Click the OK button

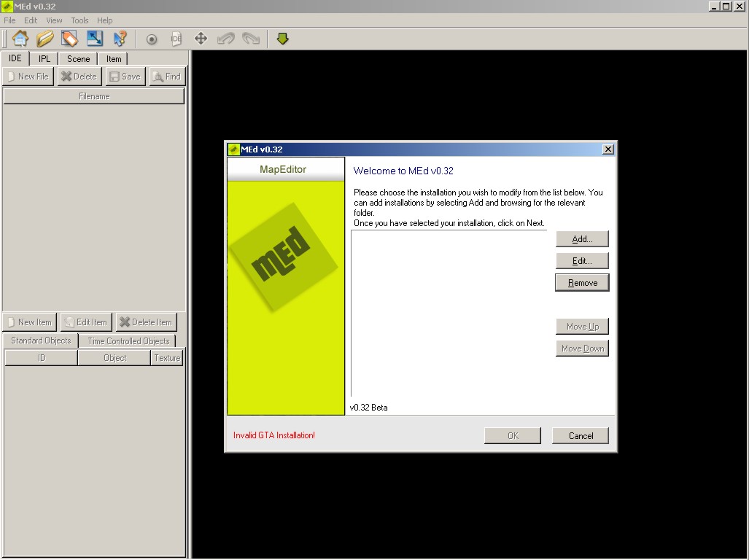(513, 435)
